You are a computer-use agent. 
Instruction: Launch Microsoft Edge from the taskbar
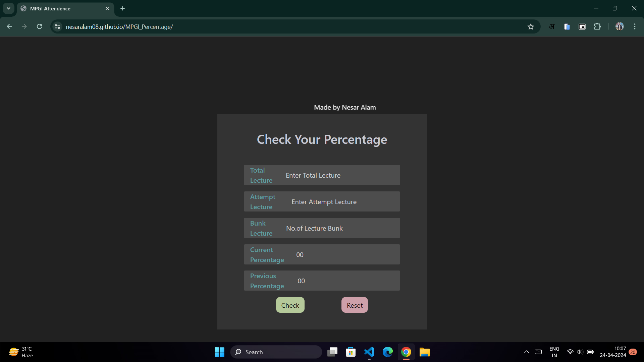[x=388, y=352]
